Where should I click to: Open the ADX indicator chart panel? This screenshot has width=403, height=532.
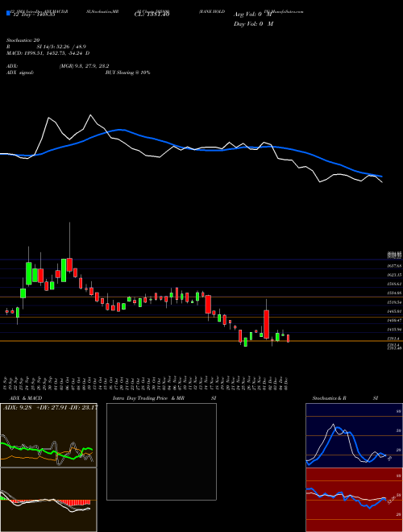(x=48, y=435)
